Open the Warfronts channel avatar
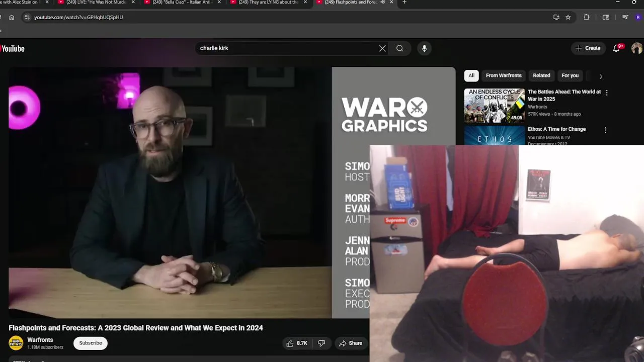 point(16,343)
